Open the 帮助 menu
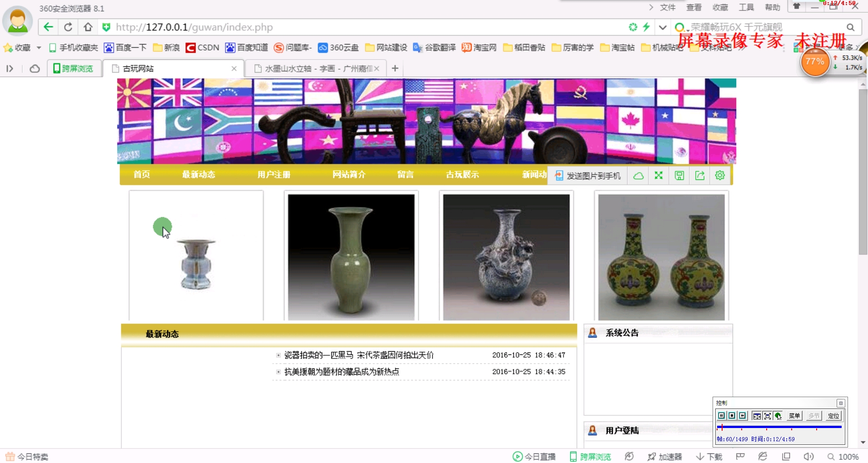Image resolution: width=868 pixels, height=463 pixels. pyautogui.click(x=773, y=7)
